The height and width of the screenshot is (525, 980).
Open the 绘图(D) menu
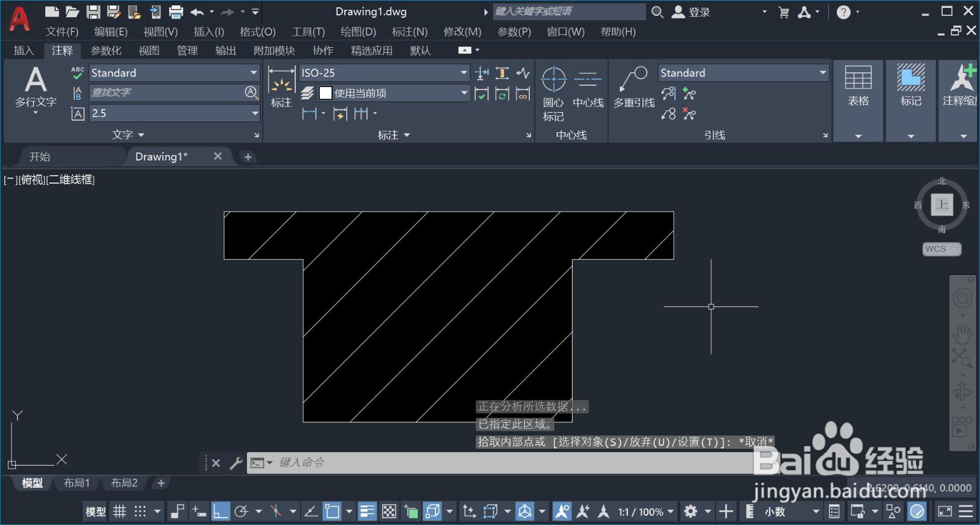coord(358,31)
